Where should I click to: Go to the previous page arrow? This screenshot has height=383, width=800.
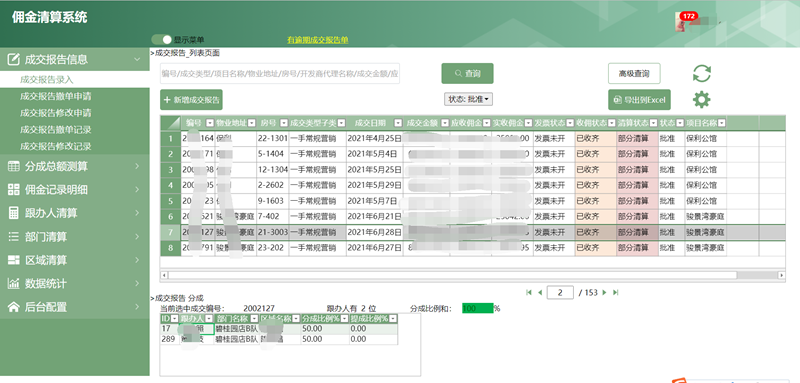tap(540, 292)
